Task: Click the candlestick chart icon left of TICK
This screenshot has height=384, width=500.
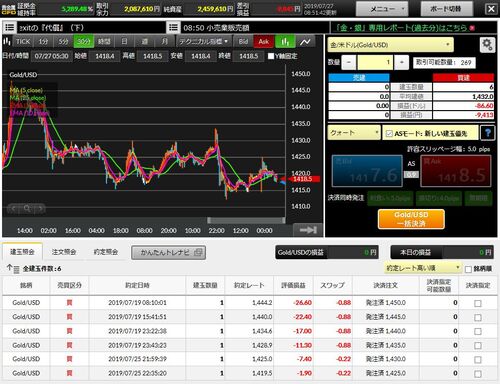Action: [7, 42]
